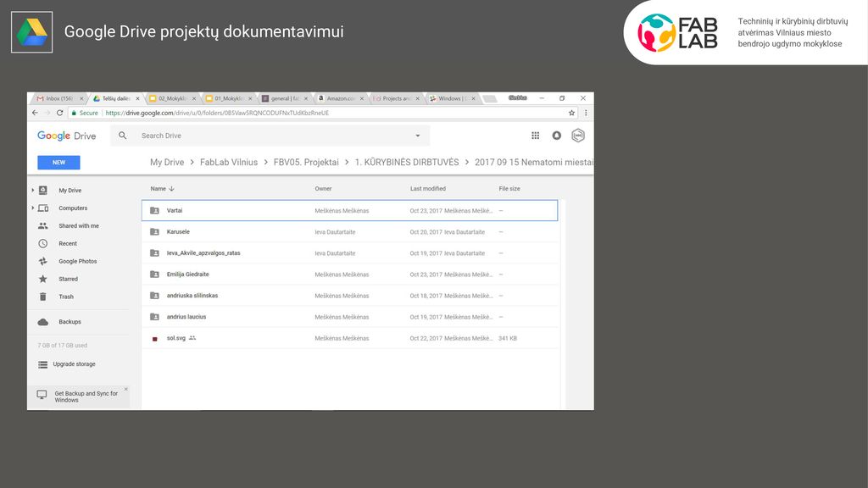
Task: Click the storage used text
Action: pos(63,346)
